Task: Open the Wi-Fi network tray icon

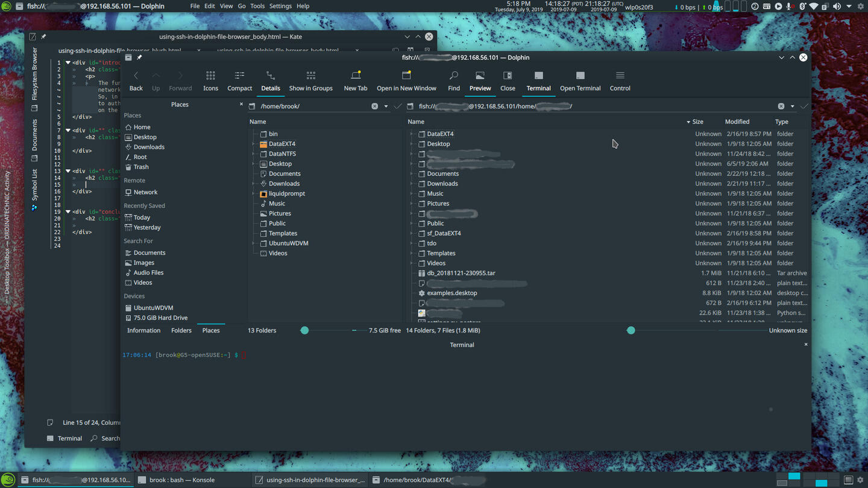Action: (x=814, y=6)
